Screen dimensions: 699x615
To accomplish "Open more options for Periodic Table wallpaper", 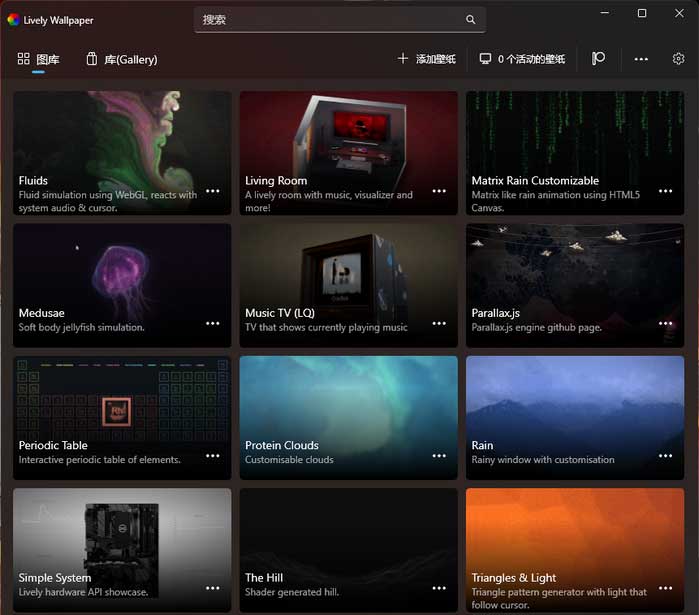I will coord(213,456).
